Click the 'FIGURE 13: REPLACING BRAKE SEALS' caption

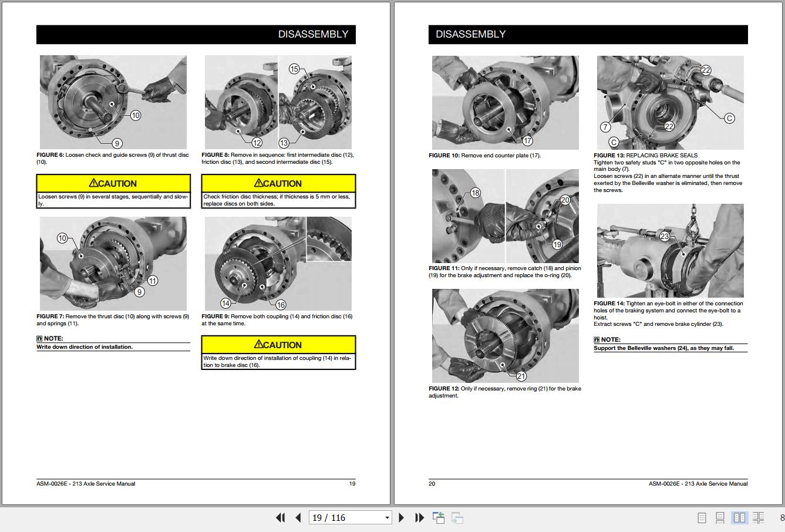tap(646, 156)
